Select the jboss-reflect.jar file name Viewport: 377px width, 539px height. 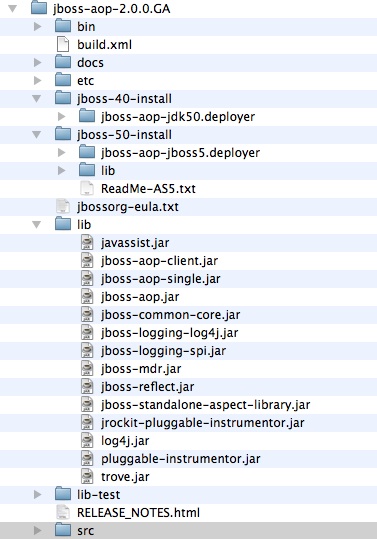(x=147, y=387)
